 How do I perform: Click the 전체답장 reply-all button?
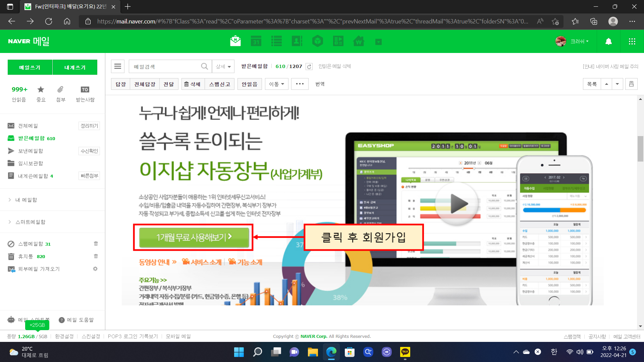145,84
